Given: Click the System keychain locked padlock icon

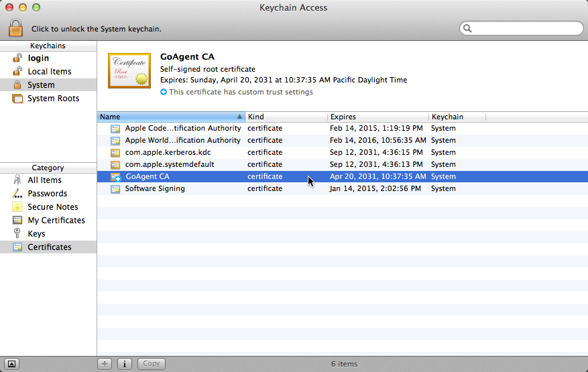Looking at the screenshot, I should [17, 84].
